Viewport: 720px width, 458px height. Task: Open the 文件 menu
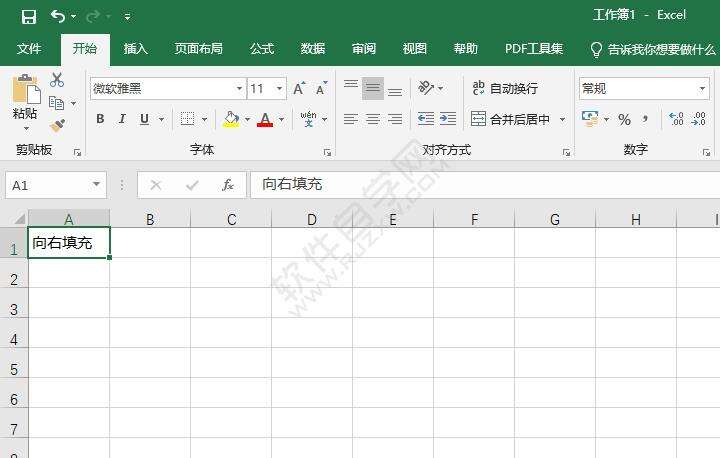point(29,49)
